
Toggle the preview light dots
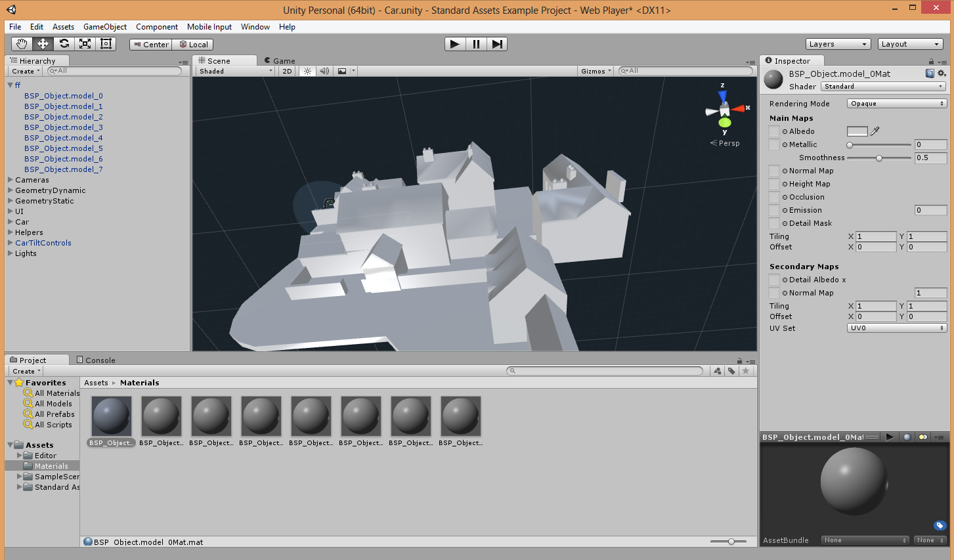[x=923, y=437]
